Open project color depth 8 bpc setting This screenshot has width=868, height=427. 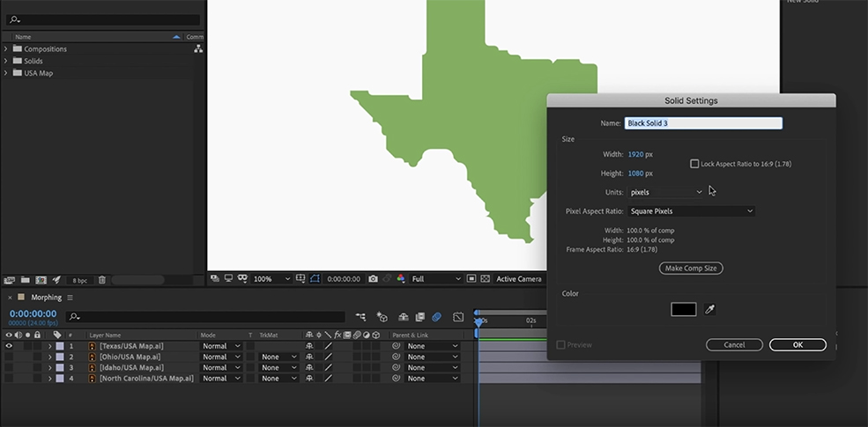(x=80, y=281)
